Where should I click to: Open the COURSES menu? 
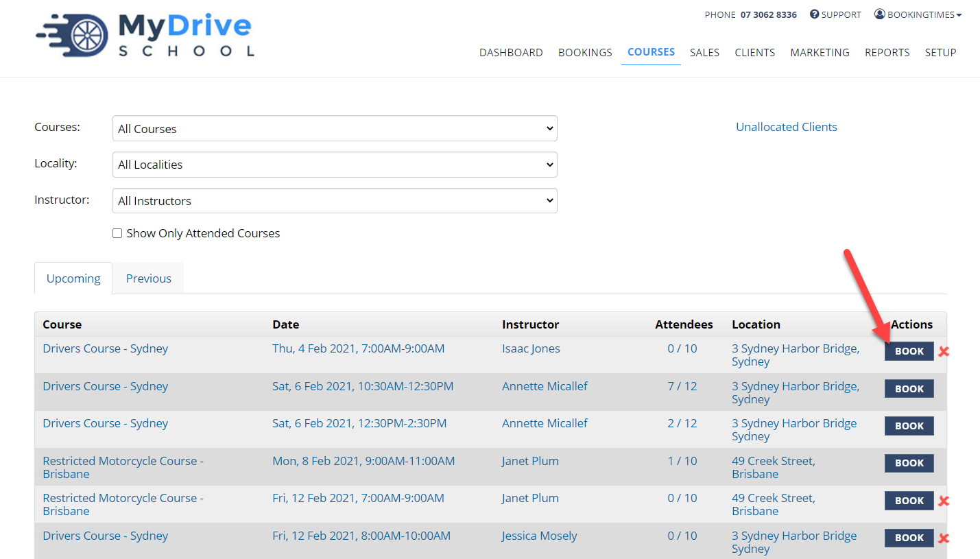[x=651, y=52]
